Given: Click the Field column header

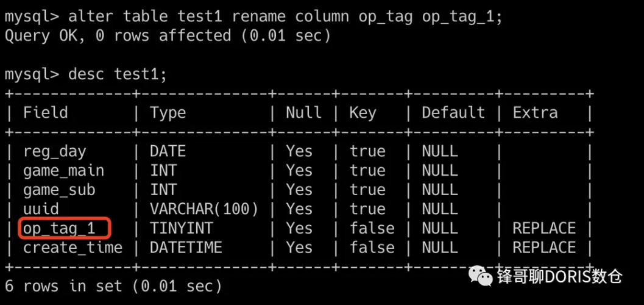Looking at the screenshot, I should click(46, 113).
